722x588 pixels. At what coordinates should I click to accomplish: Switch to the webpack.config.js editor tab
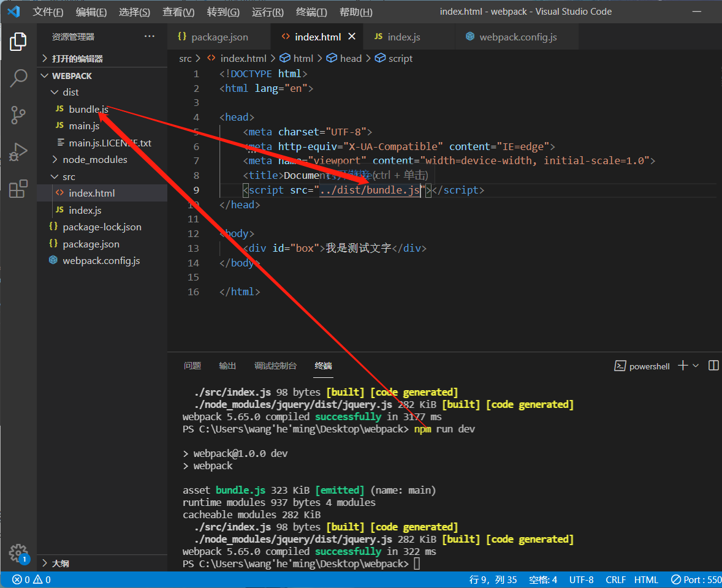517,37
